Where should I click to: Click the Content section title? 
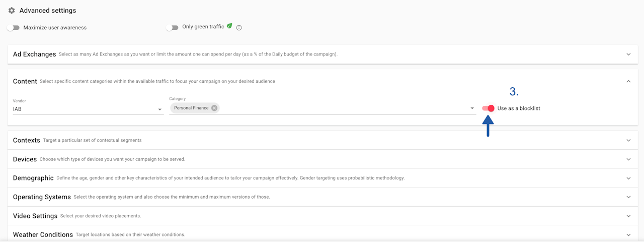[25, 81]
